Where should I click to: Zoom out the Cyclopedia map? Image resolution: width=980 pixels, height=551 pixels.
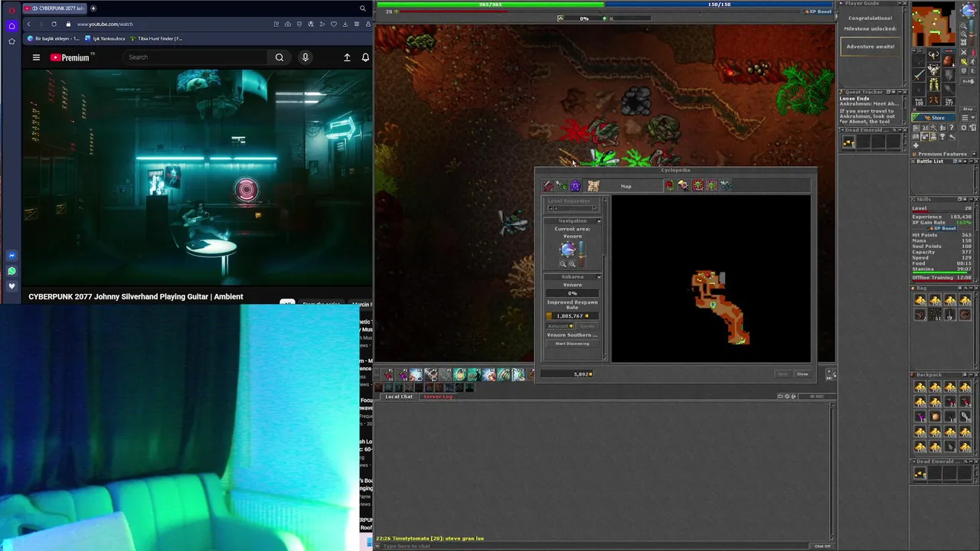(563, 264)
